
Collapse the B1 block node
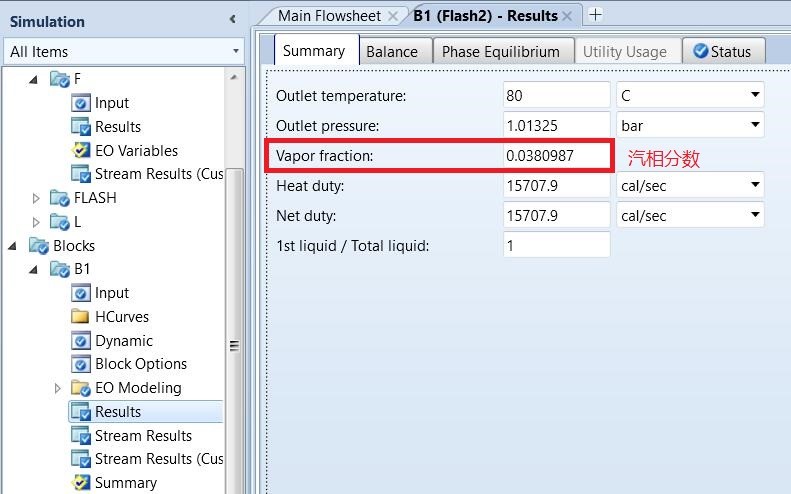(x=36, y=270)
